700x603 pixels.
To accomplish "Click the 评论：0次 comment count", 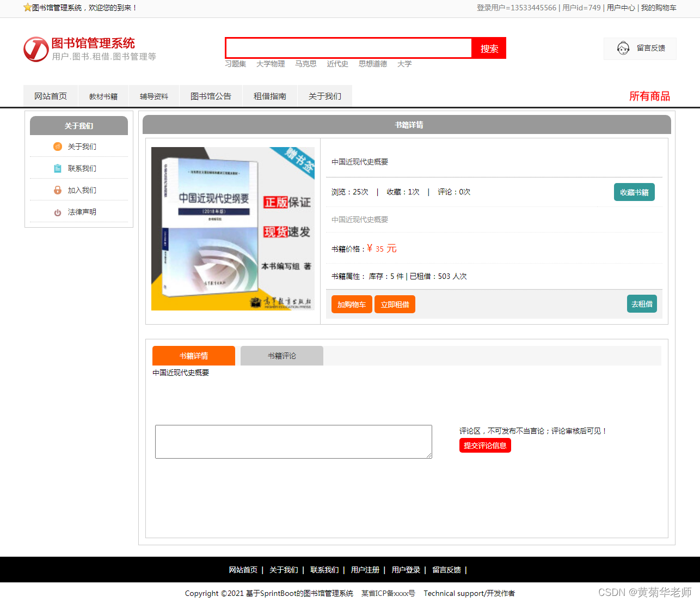I will click(x=454, y=192).
